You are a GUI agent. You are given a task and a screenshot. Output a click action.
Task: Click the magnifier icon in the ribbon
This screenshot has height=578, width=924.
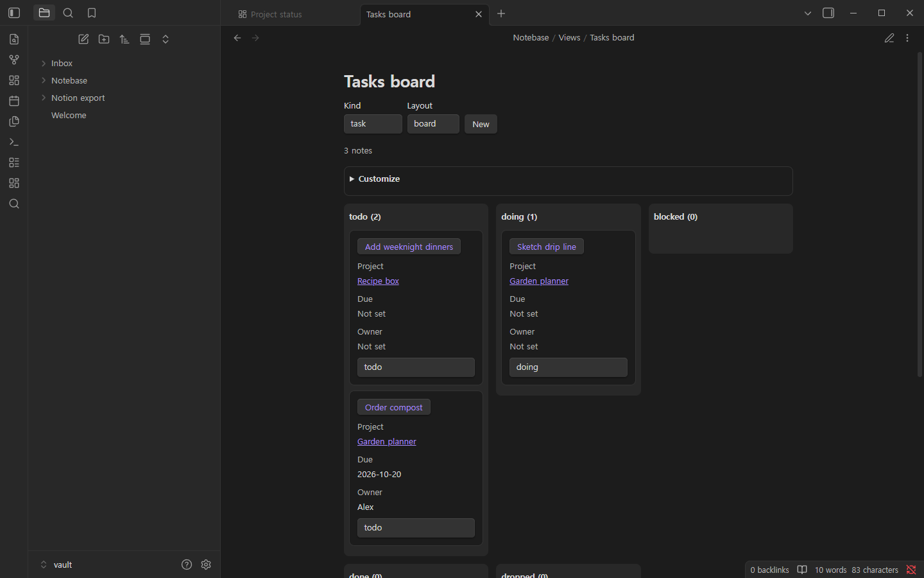[14, 204]
